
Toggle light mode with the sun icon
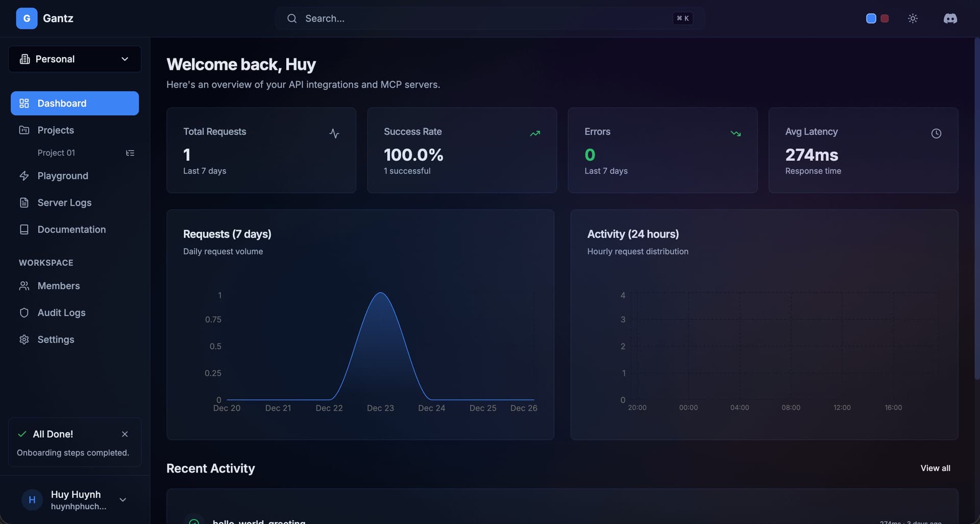pos(913,18)
